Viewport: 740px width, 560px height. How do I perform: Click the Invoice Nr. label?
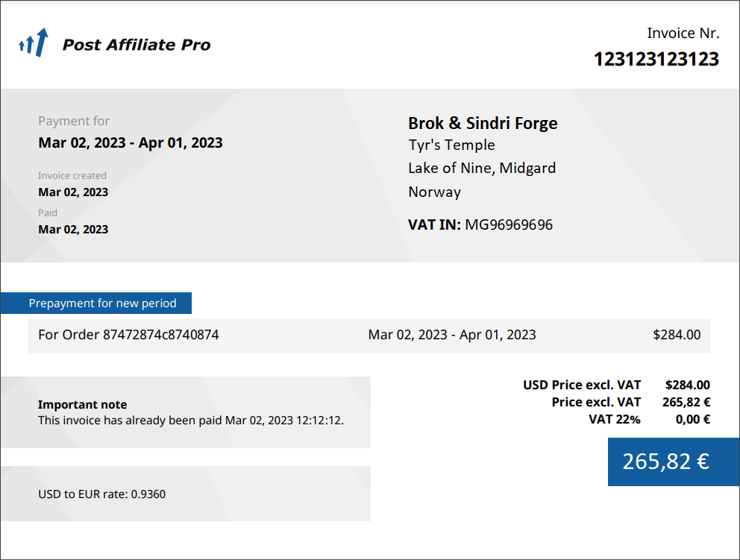[x=683, y=33]
